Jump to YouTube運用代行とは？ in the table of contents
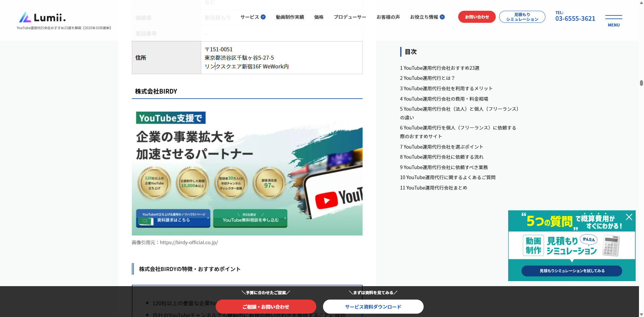 pyautogui.click(x=427, y=78)
